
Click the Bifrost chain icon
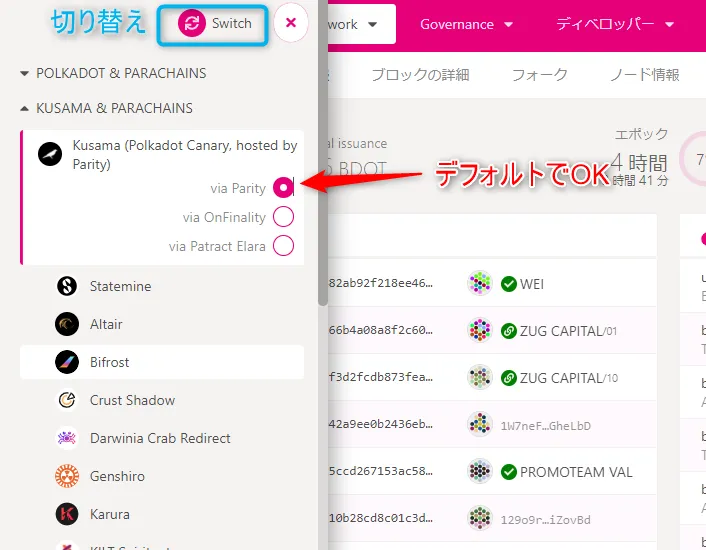click(67, 362)
